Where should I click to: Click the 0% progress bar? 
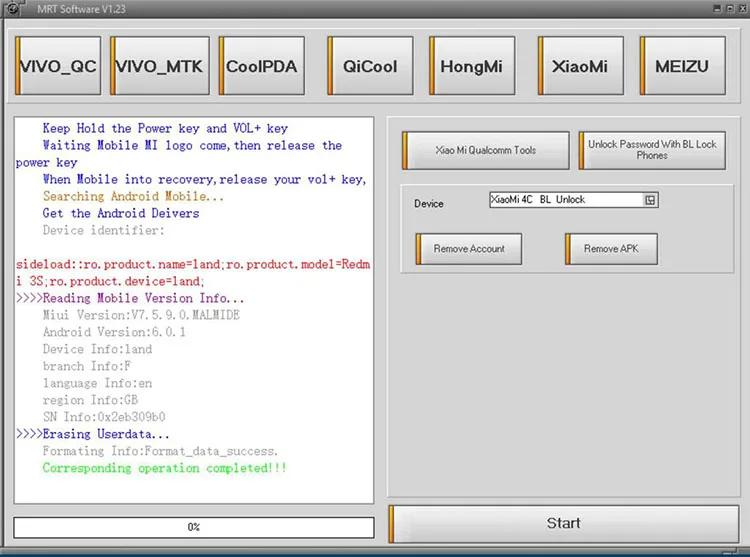pos(194,527)
